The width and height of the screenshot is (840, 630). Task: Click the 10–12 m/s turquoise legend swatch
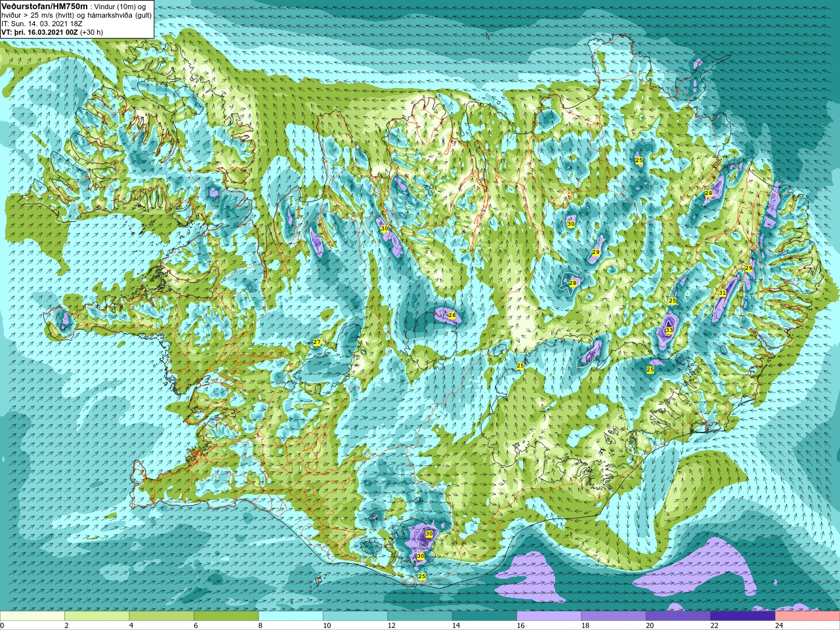click(355, 616)
